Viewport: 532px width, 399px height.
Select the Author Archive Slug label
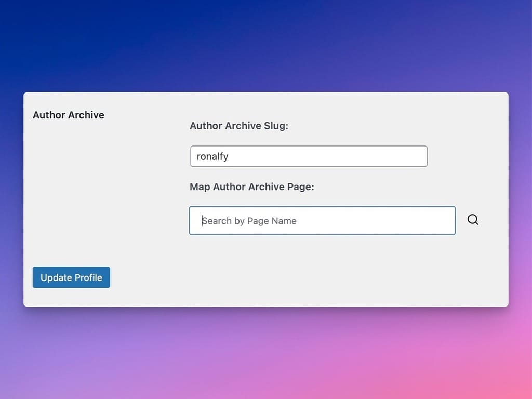click(239, 126)
